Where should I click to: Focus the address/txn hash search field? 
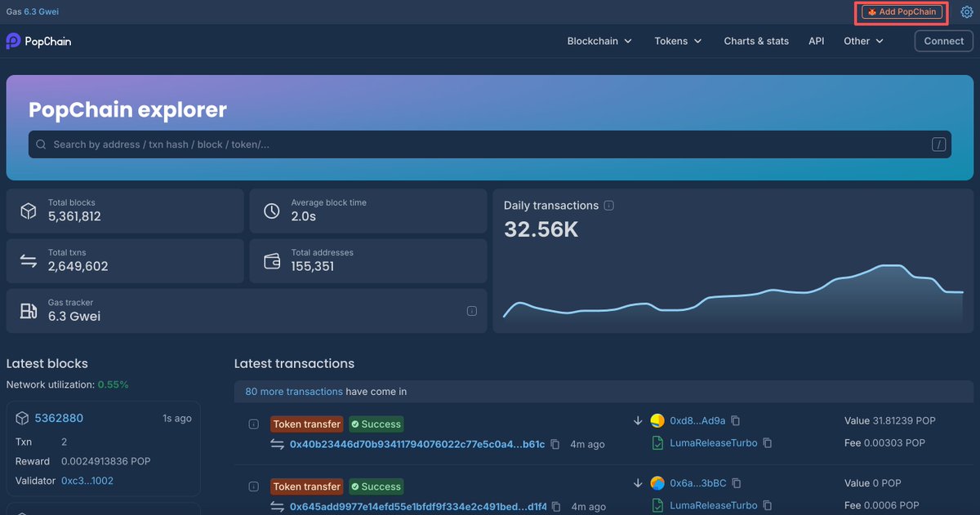click(490, 144)
